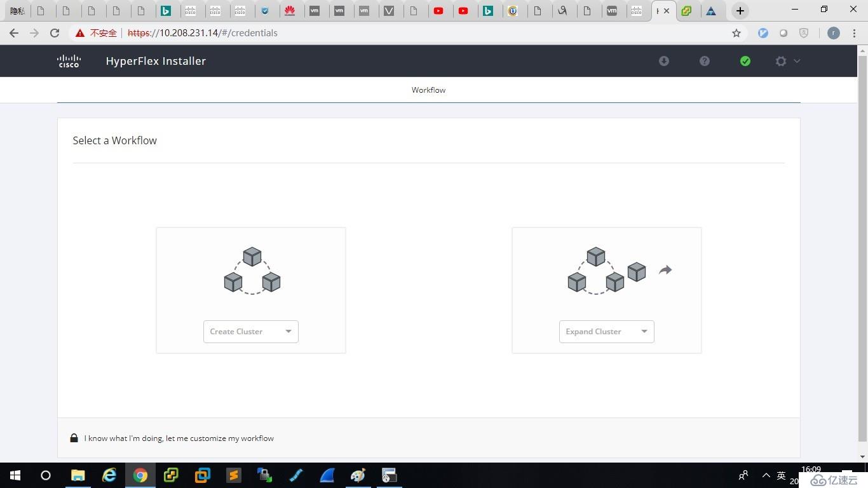The height and width of the screenshot is (488, 868).
Task: Open the settings gear menu in header
Action: (787, 61)
